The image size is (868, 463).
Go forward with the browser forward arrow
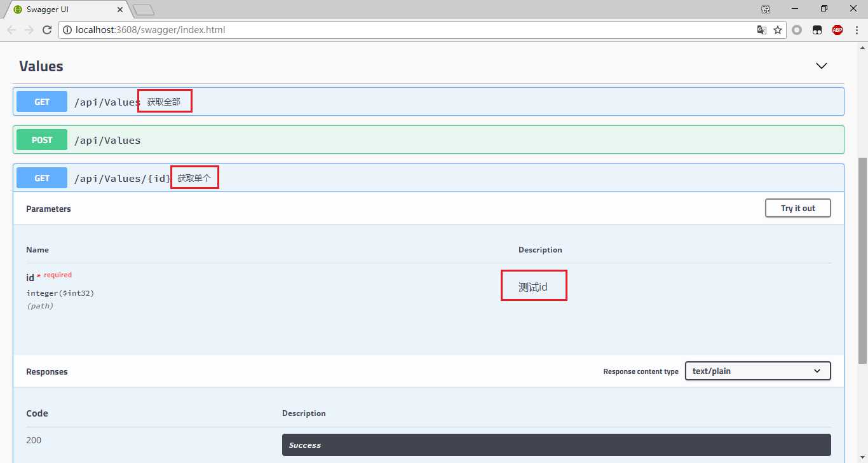pyautogui.click(x=29, y=30)
